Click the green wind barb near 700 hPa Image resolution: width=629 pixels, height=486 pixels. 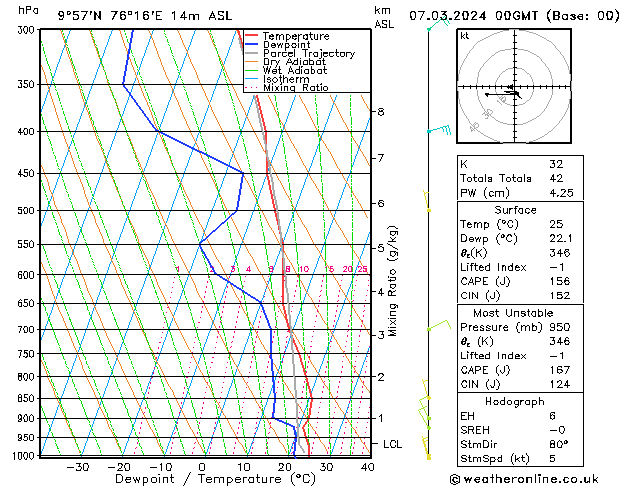437,326
